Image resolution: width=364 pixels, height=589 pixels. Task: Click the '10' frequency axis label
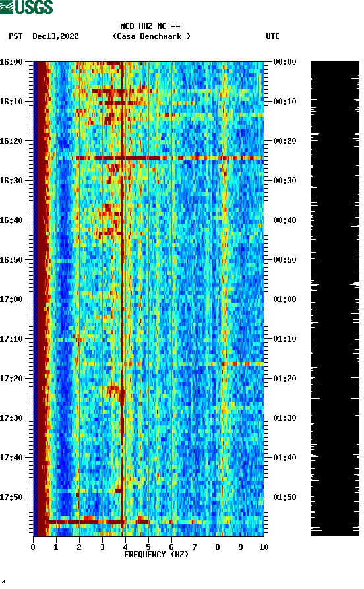pos(264,547)
